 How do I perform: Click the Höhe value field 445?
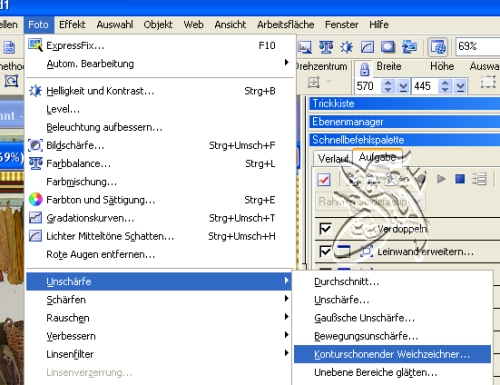[425, 86]
